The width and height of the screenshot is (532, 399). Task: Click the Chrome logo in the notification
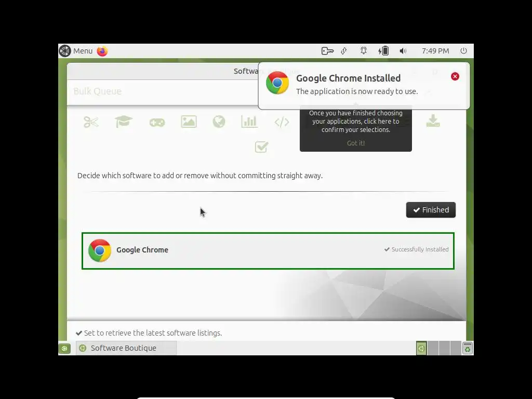pyautogui.click(x=277, y=83)
